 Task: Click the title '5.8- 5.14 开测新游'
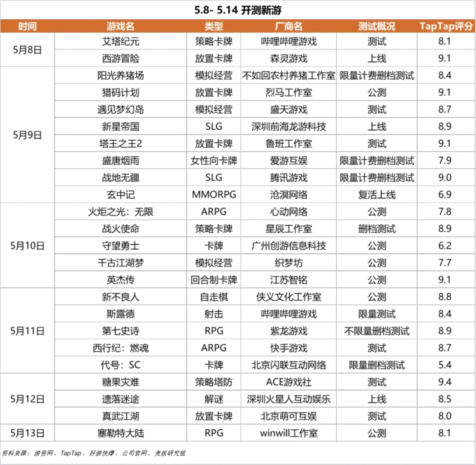[x=238, y=10]
